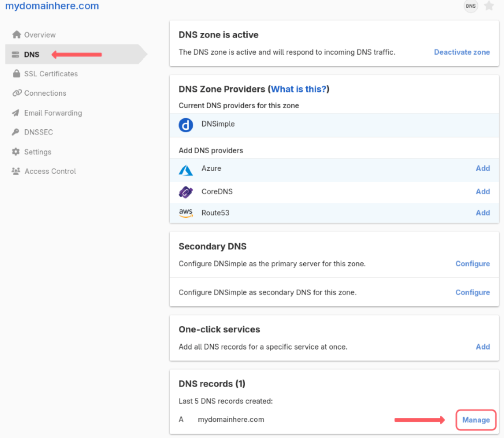Add Azure as a DNS provider
Screen dimensions: 504x438
pyautogui.click(x=483, y=168)
